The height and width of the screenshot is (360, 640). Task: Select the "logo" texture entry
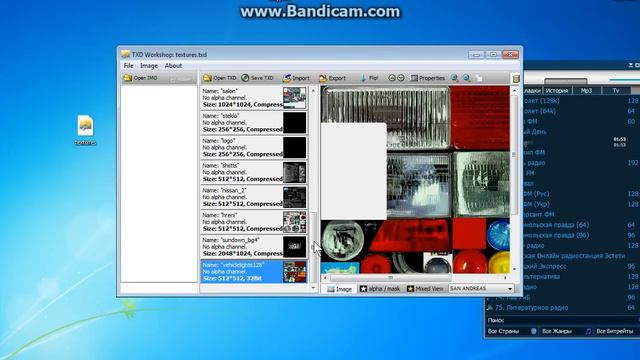[x=254, y=148]
